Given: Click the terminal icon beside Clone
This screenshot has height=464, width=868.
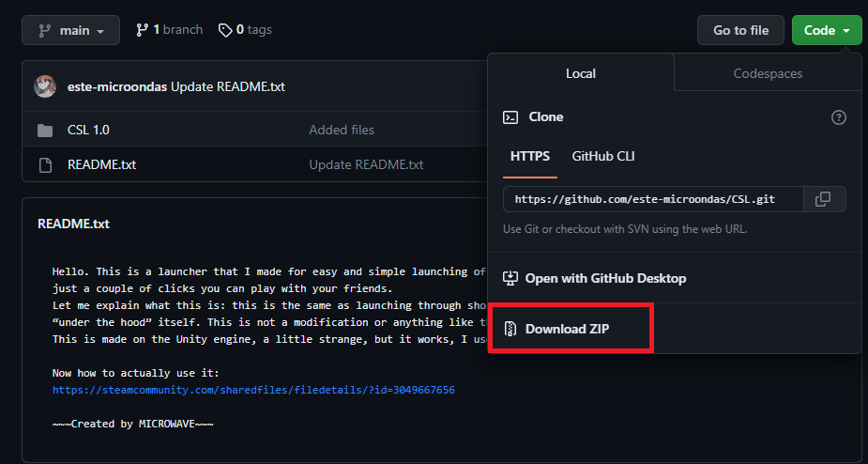Looking at the screenshot, I should (510, 117).
